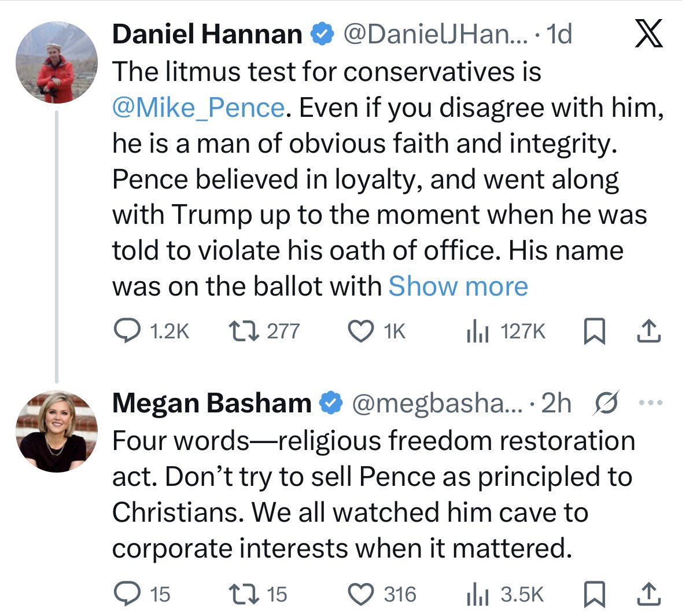The image size is (682, 616).
Task: Like Daniel Hannan's tweet
Action: coord(360,331)
